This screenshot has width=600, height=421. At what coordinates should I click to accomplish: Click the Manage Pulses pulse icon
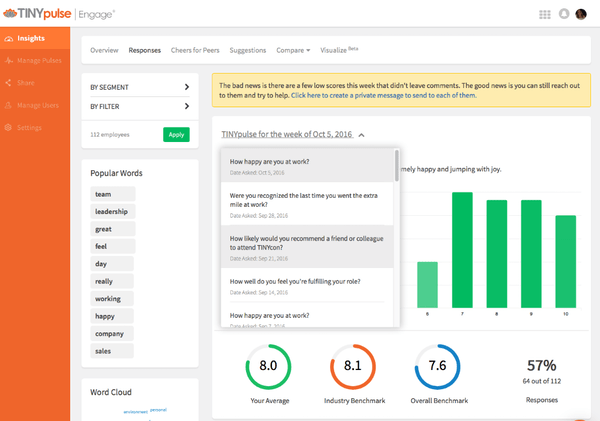coord(8,60)
